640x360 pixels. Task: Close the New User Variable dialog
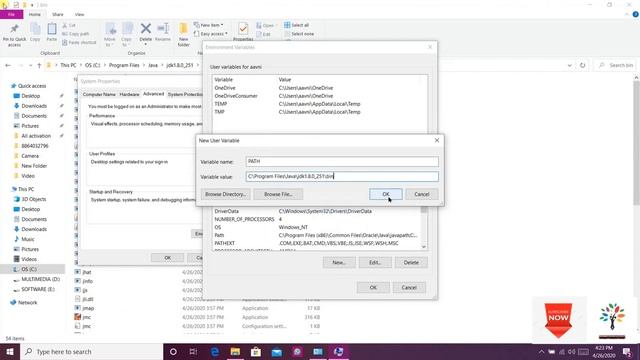point(437,140)
